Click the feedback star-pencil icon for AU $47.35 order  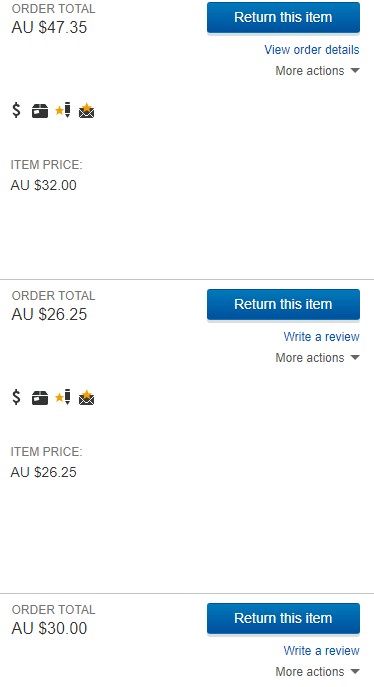(63, 110)
